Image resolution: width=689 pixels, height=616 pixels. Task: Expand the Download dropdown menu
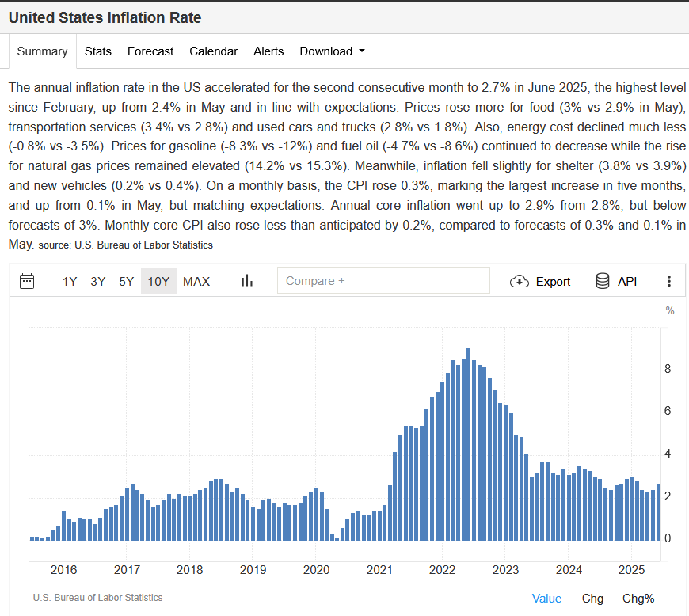[332, 51]
